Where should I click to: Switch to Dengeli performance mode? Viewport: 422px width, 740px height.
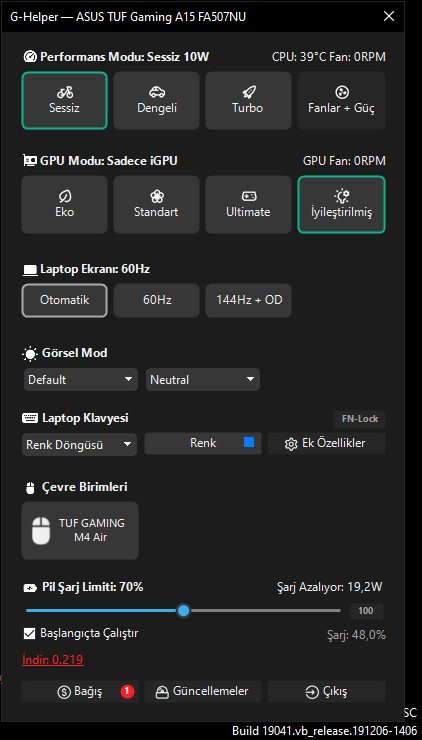[x=157, y=101]
